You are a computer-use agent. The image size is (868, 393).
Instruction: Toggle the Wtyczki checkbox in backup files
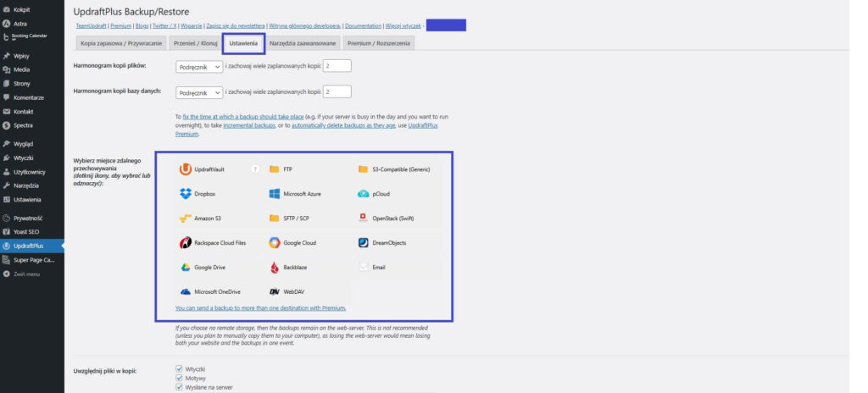179,368
